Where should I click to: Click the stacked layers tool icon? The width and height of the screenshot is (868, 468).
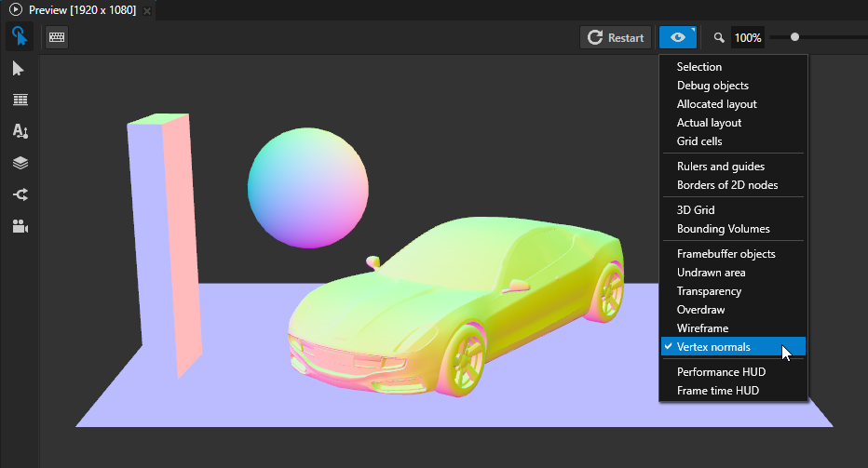pos(20,163)
